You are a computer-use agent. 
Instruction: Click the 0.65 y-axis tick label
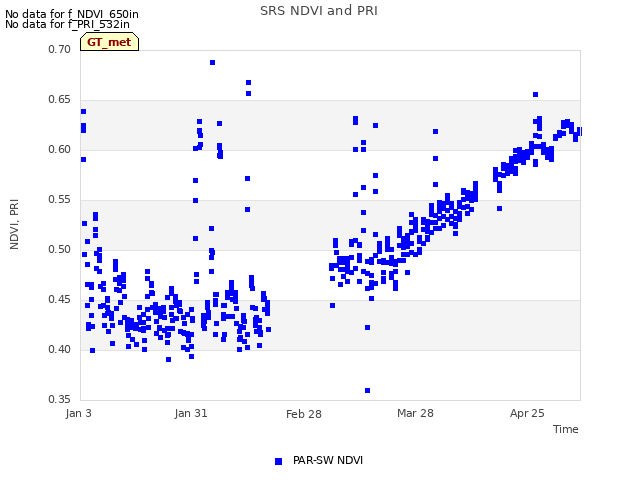[x=59, y=100]
